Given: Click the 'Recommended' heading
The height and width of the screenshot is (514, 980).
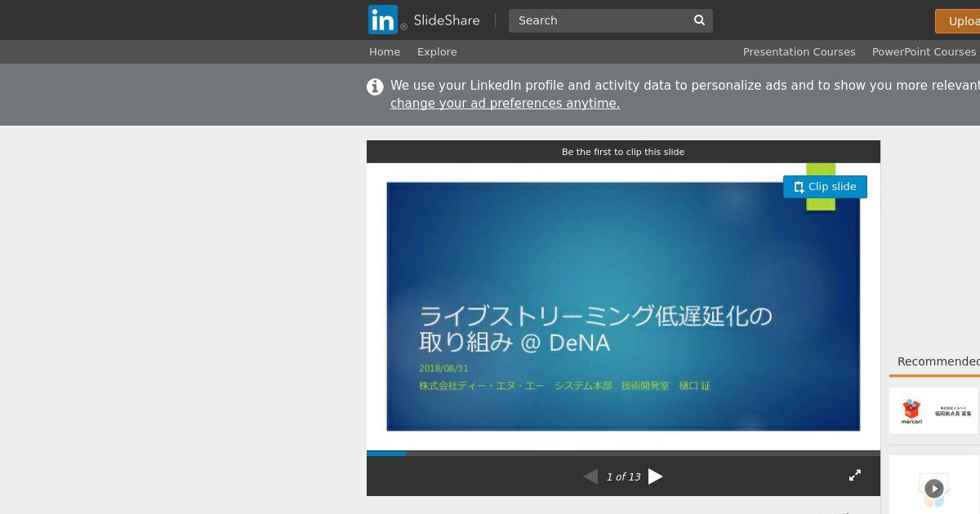Looking at the screenshot, I should [x=938, y=361].
